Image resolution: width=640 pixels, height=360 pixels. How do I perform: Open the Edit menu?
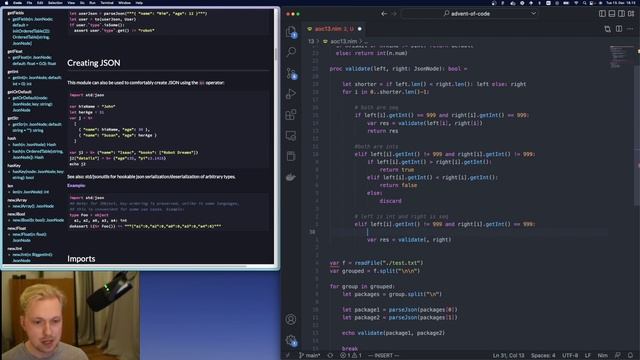pos(40,2)
